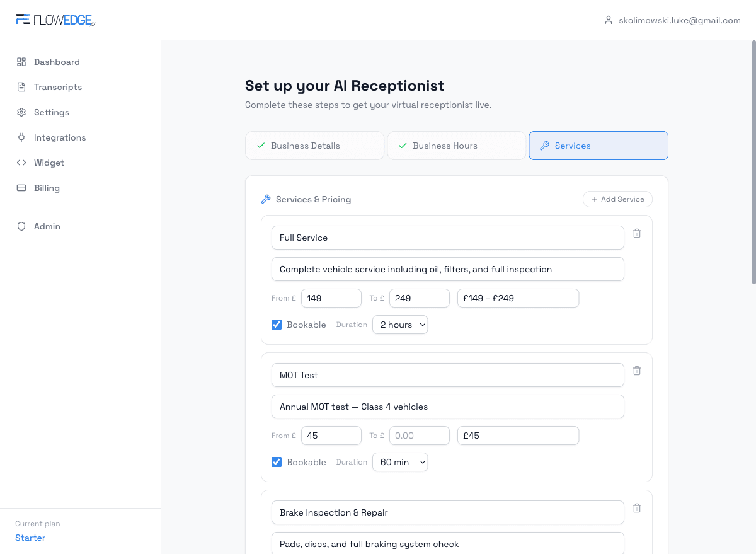
Task: Select the Transcripts sidebar icon
Action: 21,87
